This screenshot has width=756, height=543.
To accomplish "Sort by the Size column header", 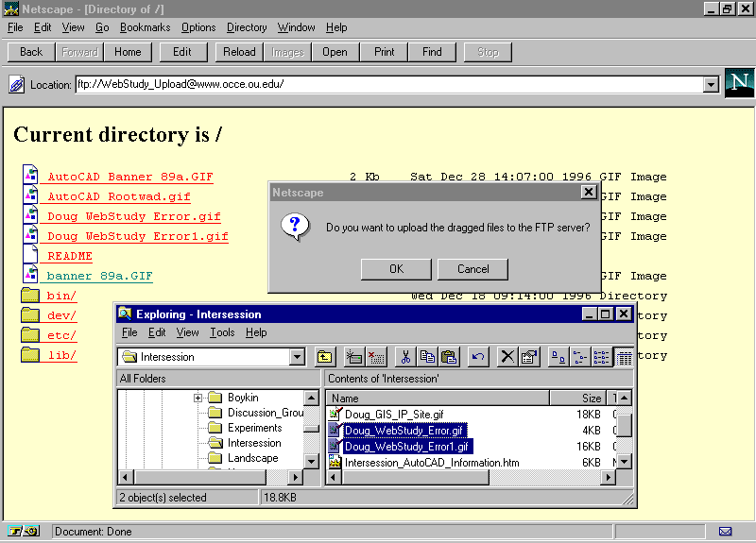I will 577,398.
